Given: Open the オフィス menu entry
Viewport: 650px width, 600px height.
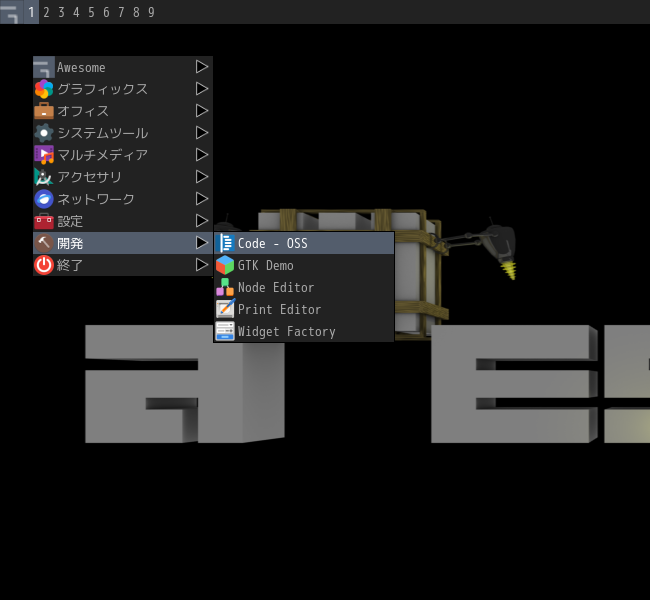Looking at the screenshot, I should [x=123, y=111].
